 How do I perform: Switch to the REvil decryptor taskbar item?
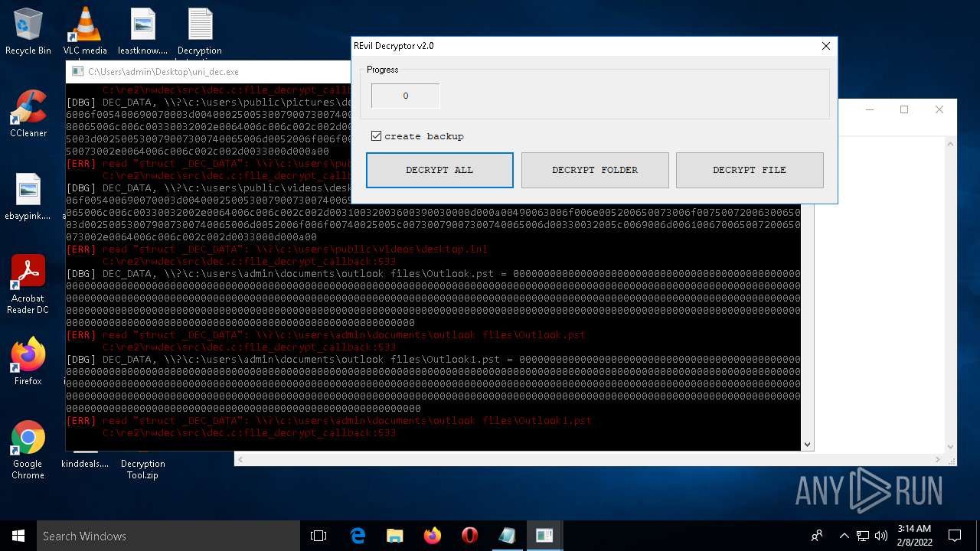tap(544, 536)
